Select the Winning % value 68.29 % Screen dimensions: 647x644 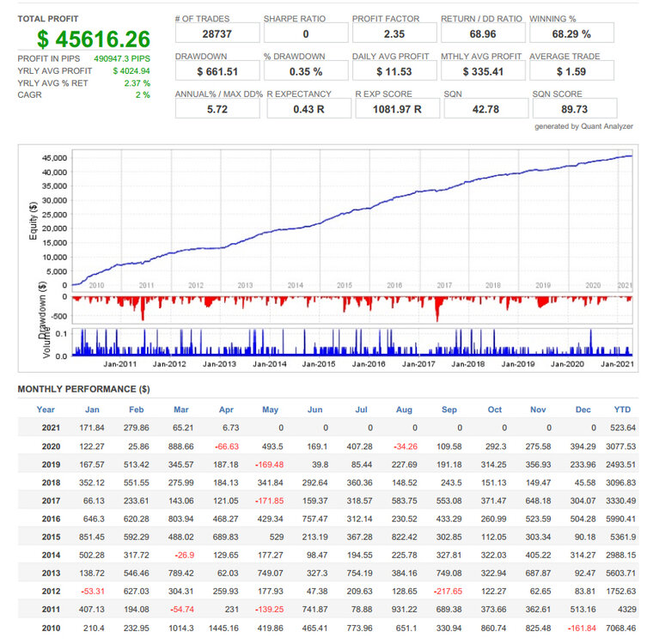[x=571, y=33]
